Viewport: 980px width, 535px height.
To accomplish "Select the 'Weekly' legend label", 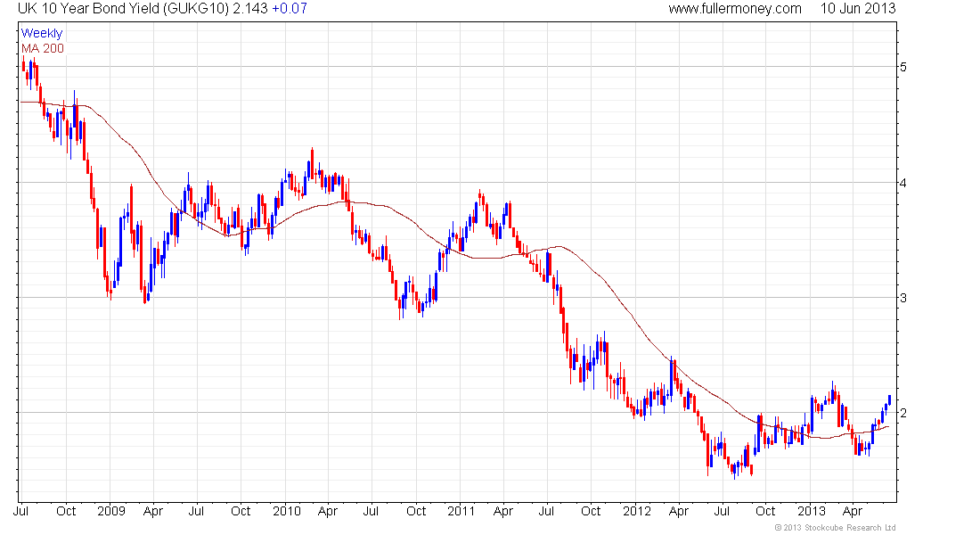I will (x=42, y=33).
